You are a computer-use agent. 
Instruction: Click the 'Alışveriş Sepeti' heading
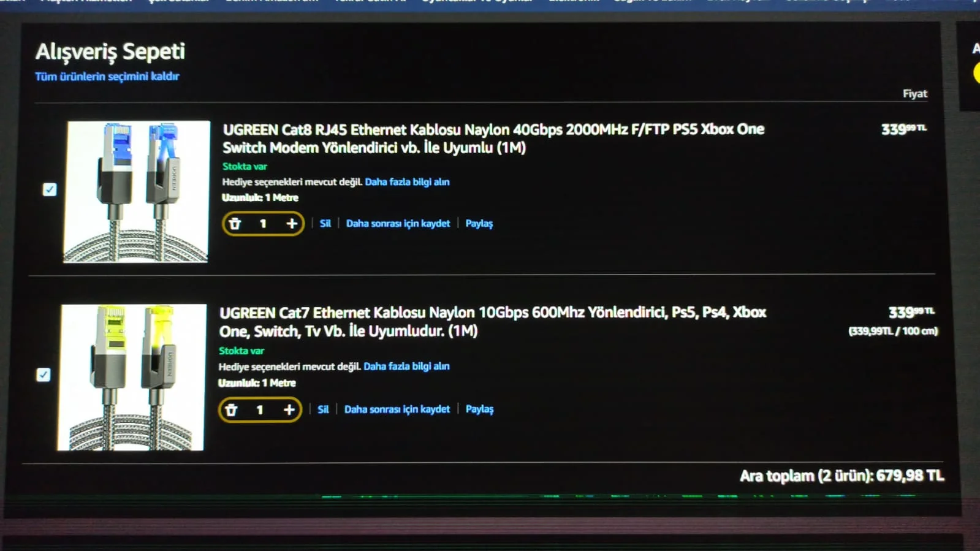110,52
